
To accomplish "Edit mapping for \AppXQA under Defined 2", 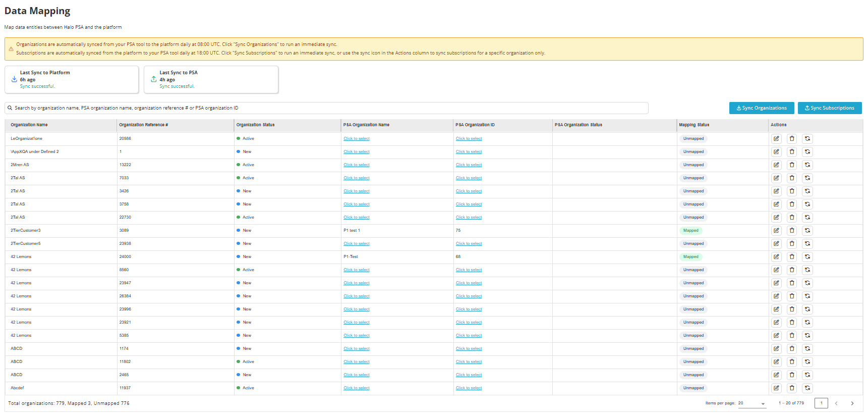I will click(776, 151).
